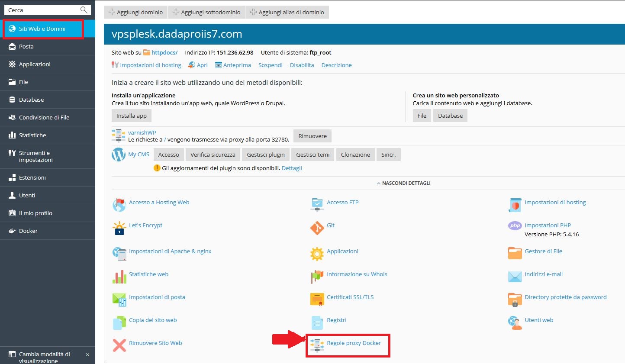Click the varnishWP proxy icon
The height and width of the screenshot is (364, 625).
point(119,135)
